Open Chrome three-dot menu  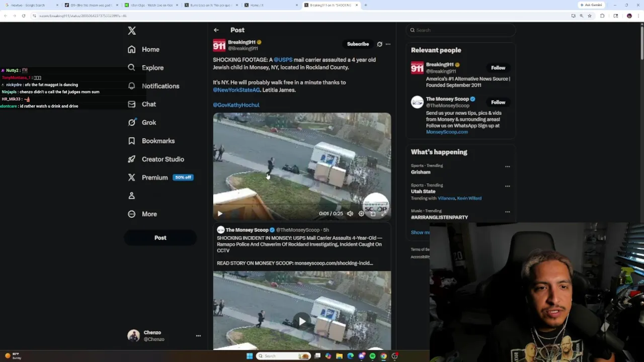[638, 16]
